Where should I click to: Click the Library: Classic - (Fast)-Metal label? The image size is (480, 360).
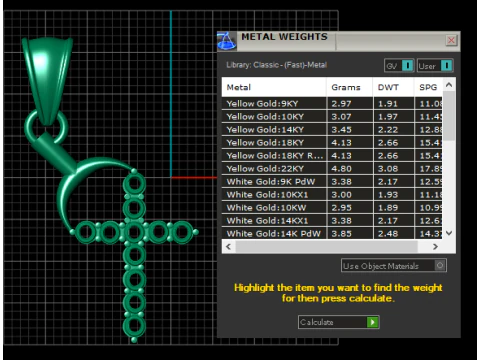pos(277,65)
